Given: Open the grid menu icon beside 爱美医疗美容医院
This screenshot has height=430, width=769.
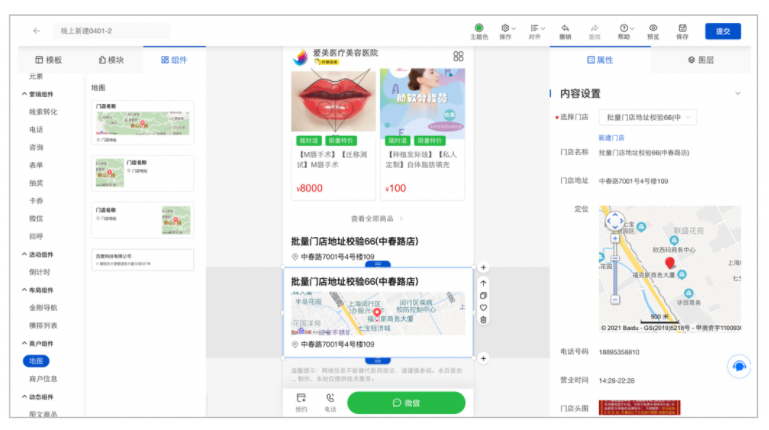Looking at the screenshot, I should [458, 56].
